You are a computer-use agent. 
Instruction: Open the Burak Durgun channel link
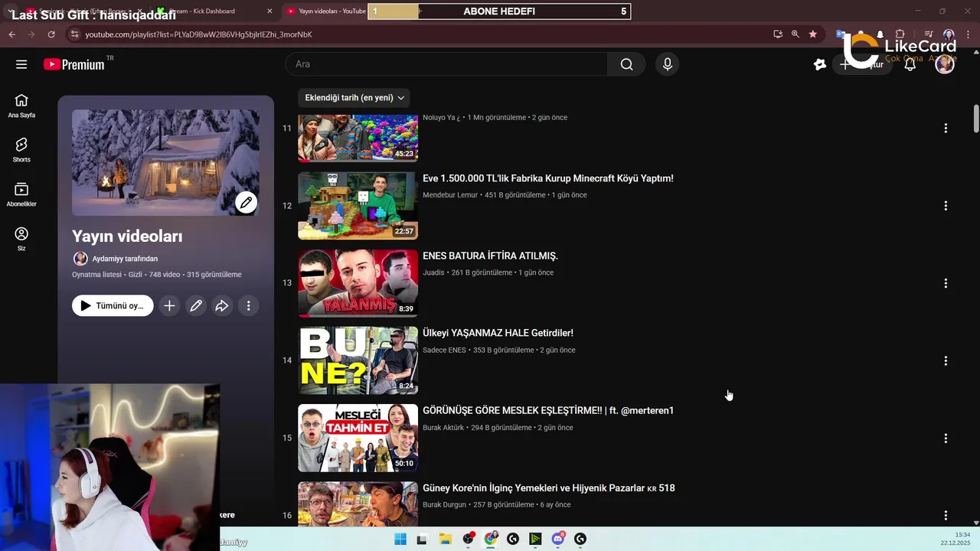tap(444, 505)
